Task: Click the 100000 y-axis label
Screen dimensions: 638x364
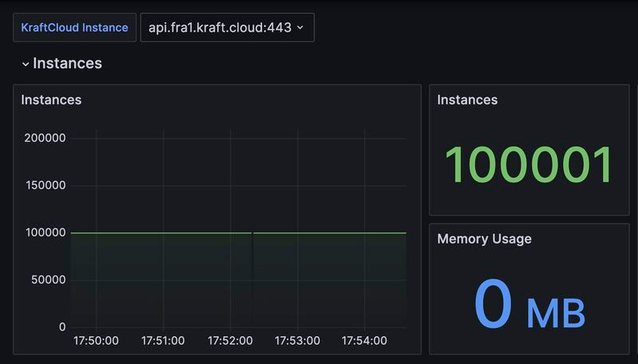Action: coord(45,233)
